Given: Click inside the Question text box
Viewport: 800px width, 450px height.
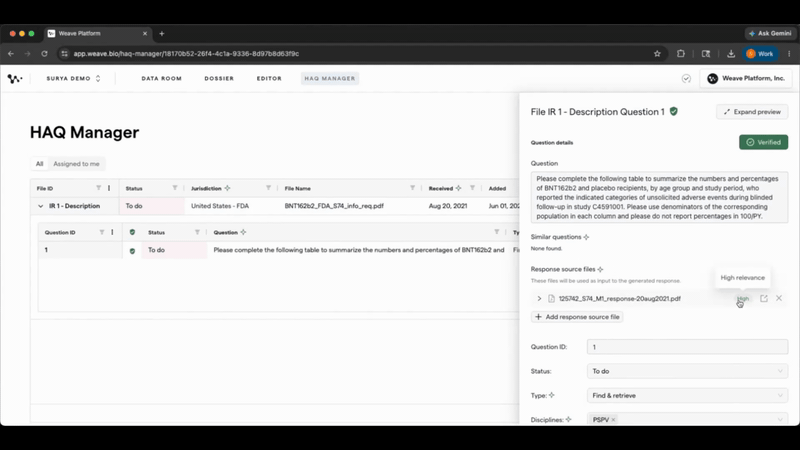Looking at the screenshot, I should click(x=659, y=197).
